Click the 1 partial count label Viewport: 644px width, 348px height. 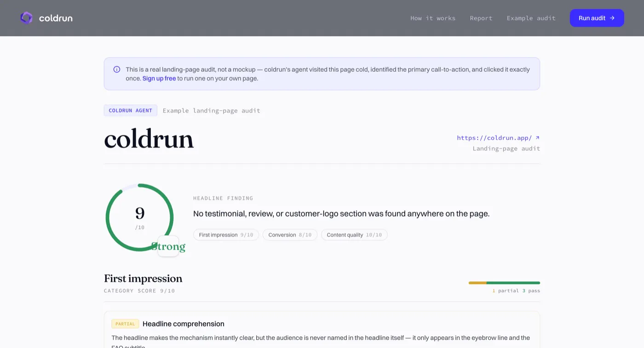506,291
